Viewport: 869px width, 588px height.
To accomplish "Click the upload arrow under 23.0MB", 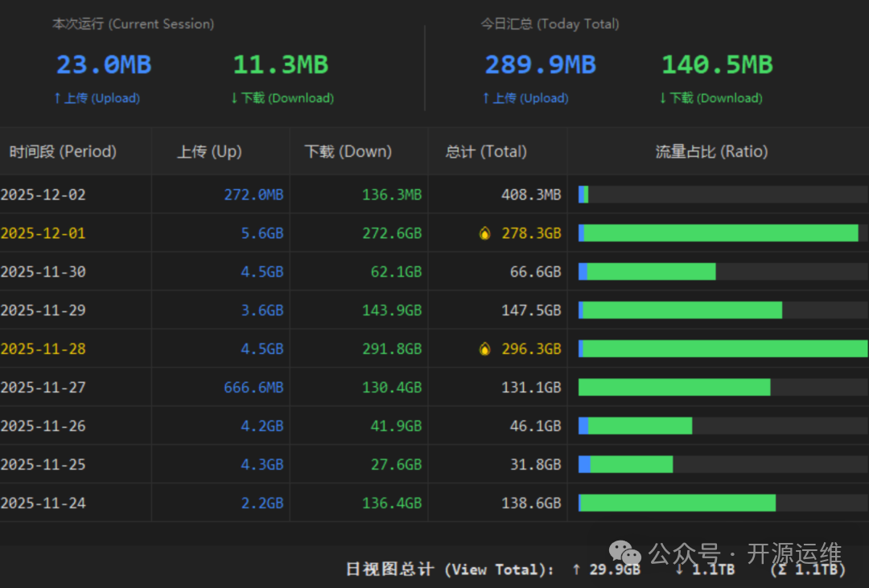I will click(x=57, y=98).
